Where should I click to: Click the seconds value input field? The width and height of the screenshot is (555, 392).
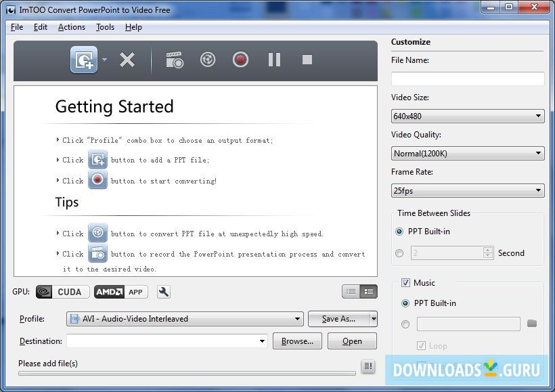click(447, 253)
